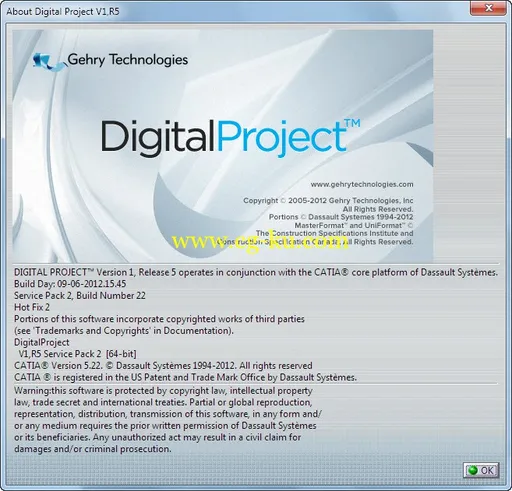Click 'Portions © Dassault Systemes 1994-2012' splash text
This screenshot has width=512, height=491.
coord(341,217)
